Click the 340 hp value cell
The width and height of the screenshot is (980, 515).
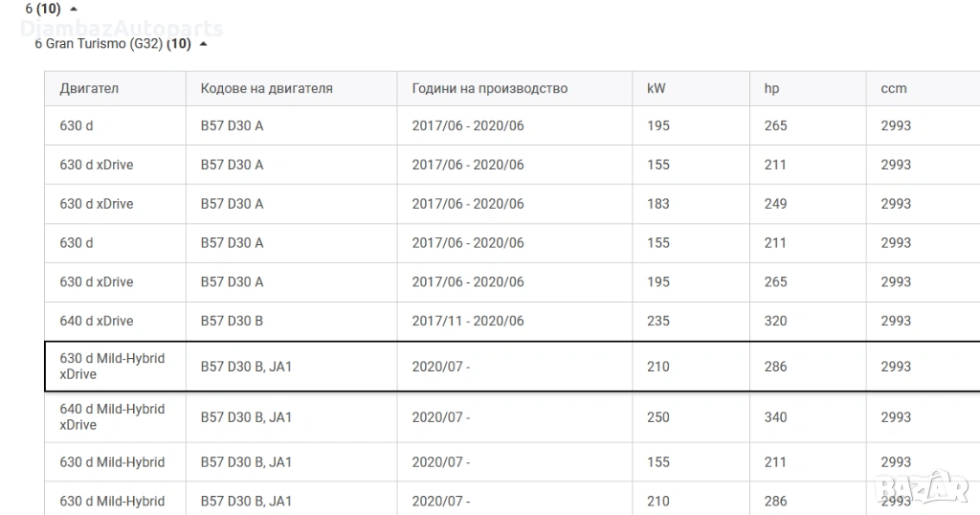tap(775, 416)
